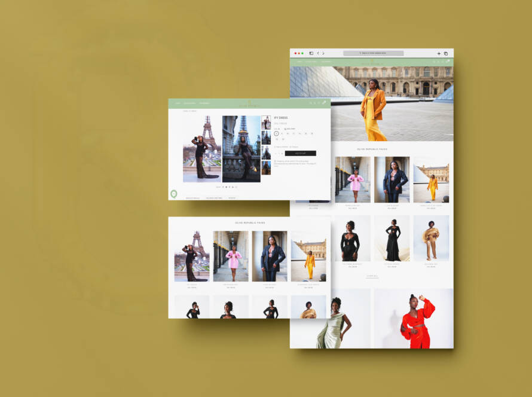Open the green chat bubble widget

pos(174,194)
